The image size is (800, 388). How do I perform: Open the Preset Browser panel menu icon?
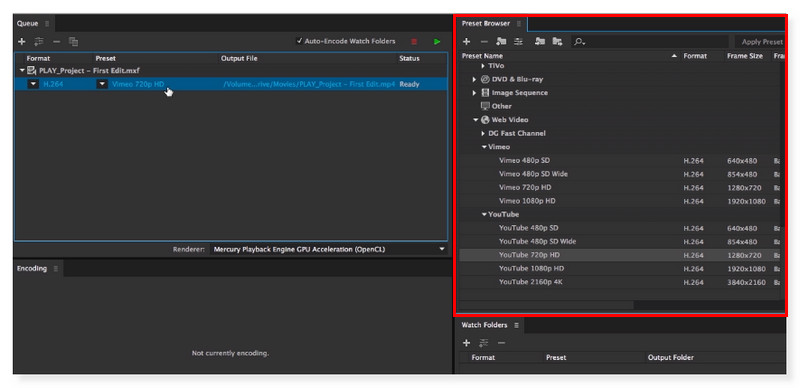click(x=519, y=23)
